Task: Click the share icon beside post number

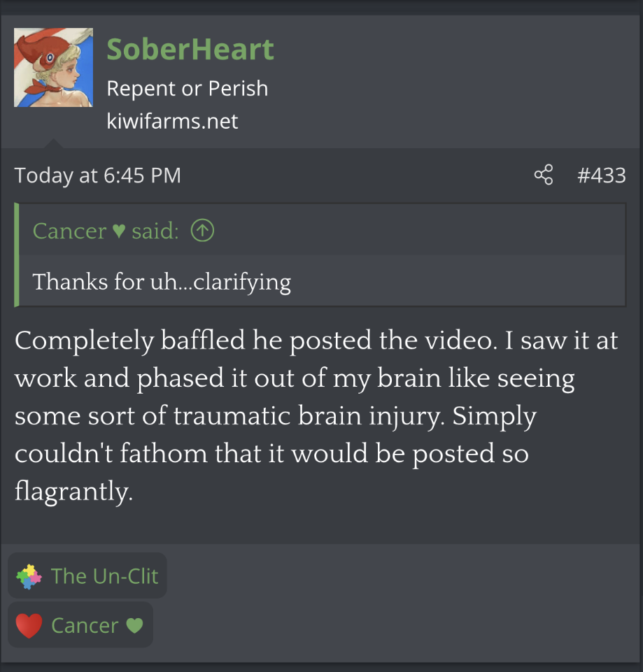Action: pos(544,175)
